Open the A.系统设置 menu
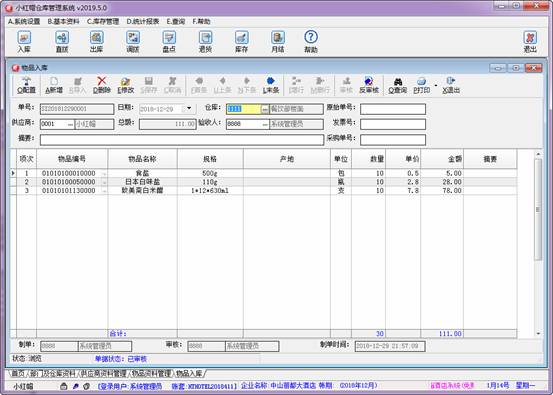This screenshot has height=395, width=553. pos(24,22)
